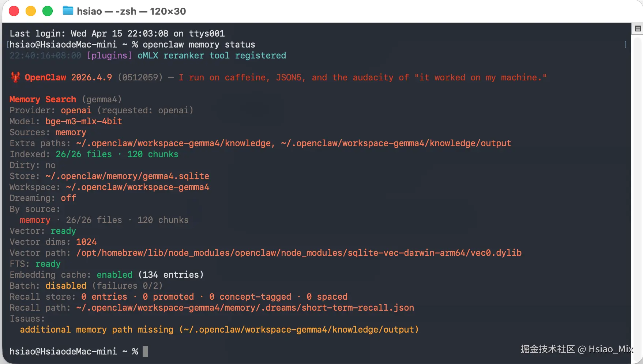Click the "(requested: openai)" note
The image size is (643, 364).
(x=145, y=110)
